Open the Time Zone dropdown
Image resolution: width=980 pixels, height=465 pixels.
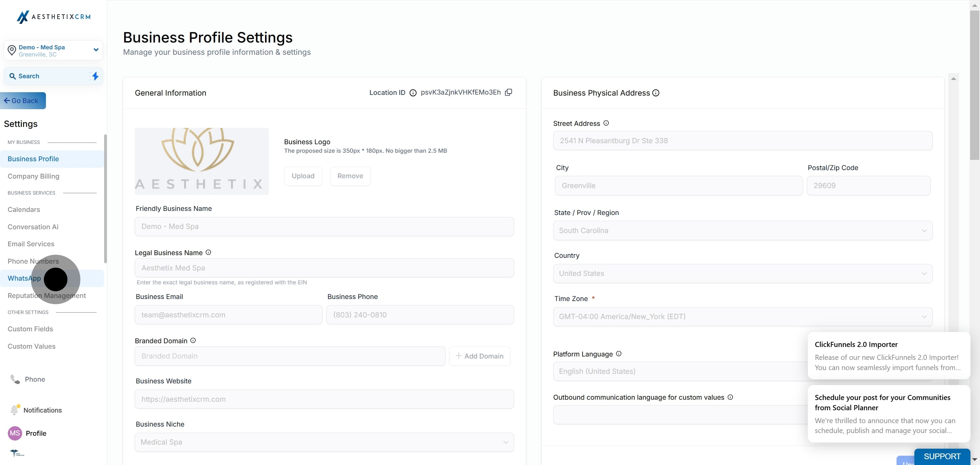tap(742, 316)
